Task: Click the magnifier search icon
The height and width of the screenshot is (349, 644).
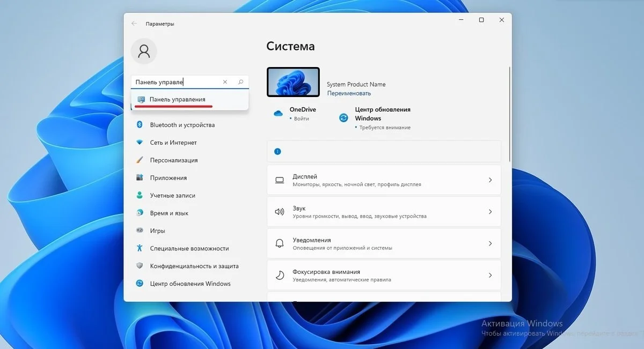Action: [240, 82]
